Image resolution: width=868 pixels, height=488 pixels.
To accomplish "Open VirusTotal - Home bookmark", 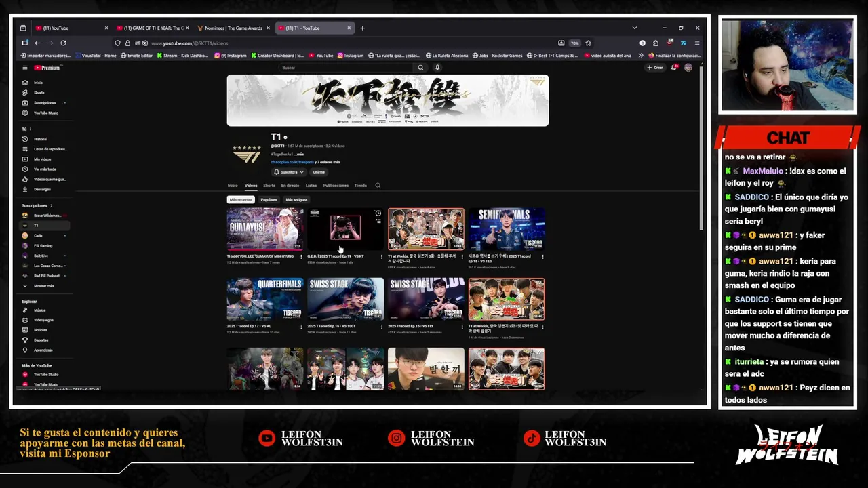I will click(x=96, y=56).
